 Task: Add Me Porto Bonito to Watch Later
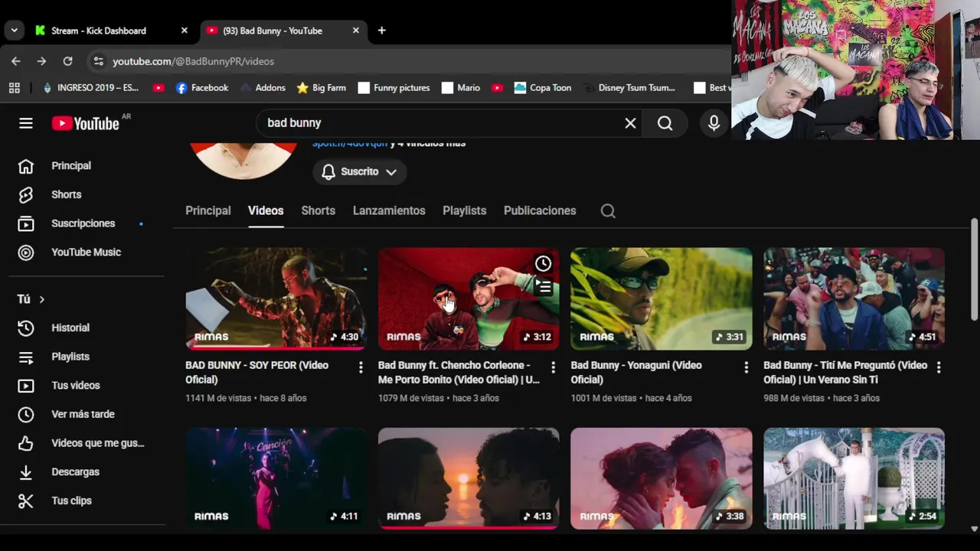(x=543, y=264)
